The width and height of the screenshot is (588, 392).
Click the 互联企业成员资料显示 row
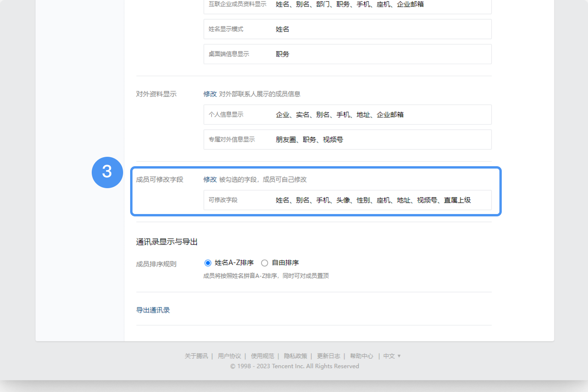347,5
